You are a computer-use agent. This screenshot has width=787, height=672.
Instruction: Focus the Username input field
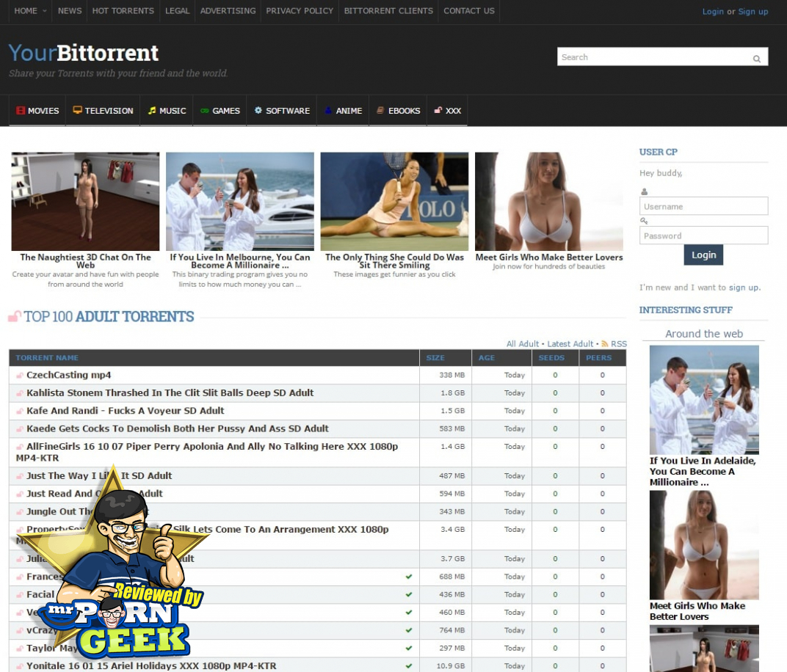[x=704, y=206]
